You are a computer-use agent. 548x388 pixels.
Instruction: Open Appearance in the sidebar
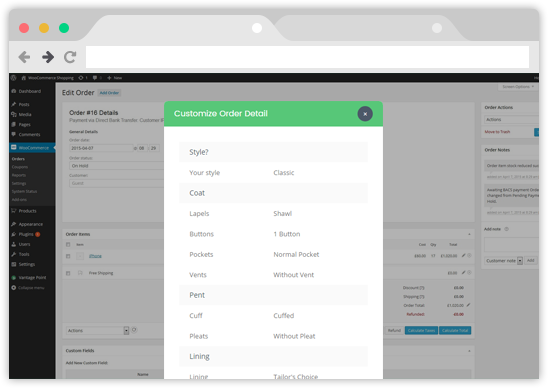(27, 224)
